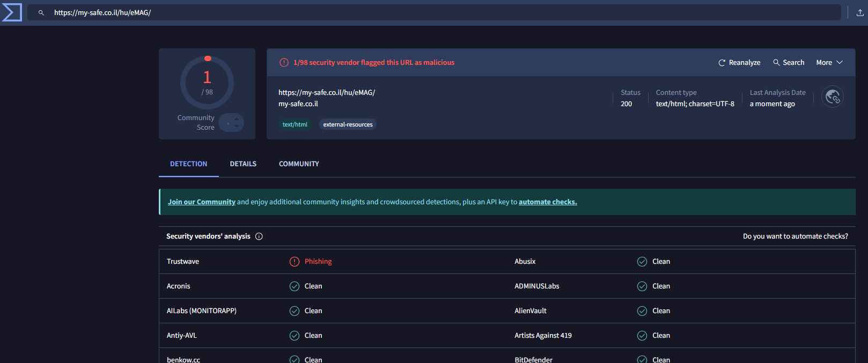Open the COMMUNITY tab

coord(299,164)
